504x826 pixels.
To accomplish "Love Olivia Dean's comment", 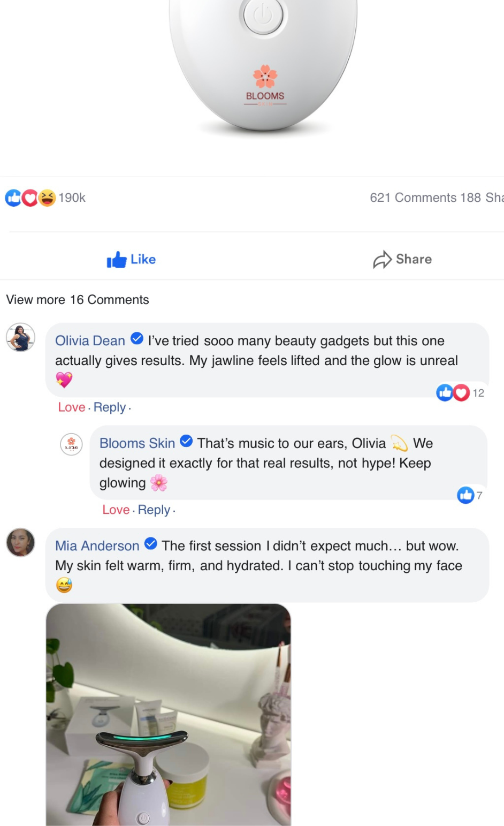I will (x=72, y=407).
